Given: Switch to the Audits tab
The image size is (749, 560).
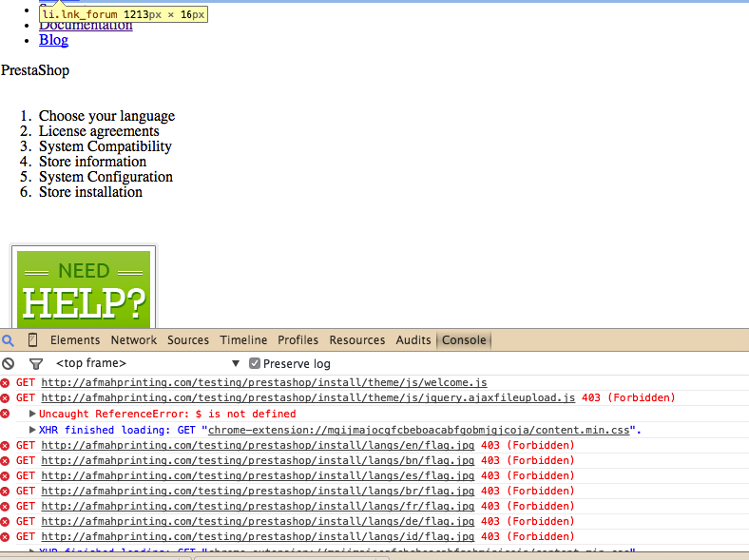Looking at the screenshot, I should [413, 340].
